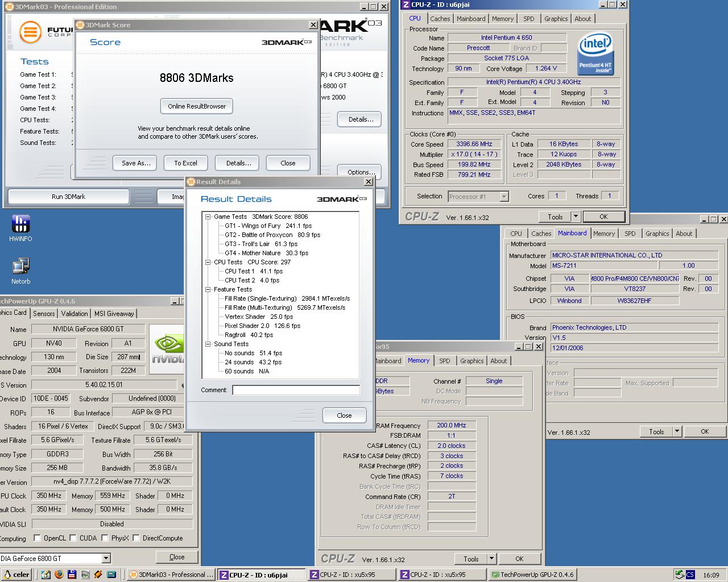Enable the CUDA checkbox in GPU-Z
Image resolution: width=728 pixels, height=582 pixels.
73,538
